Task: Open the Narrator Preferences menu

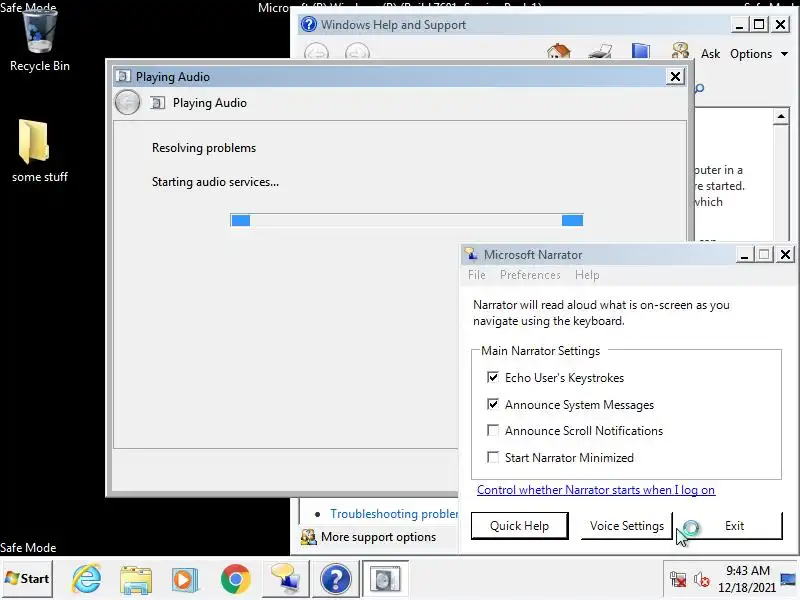Action: point(530,275)
